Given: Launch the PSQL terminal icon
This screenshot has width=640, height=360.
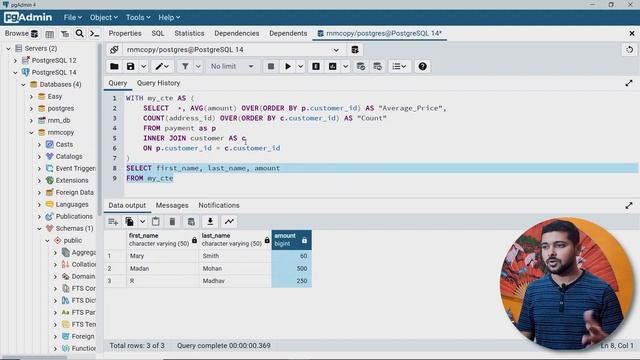Looking at the screenshot, I should tap(94, 34).
